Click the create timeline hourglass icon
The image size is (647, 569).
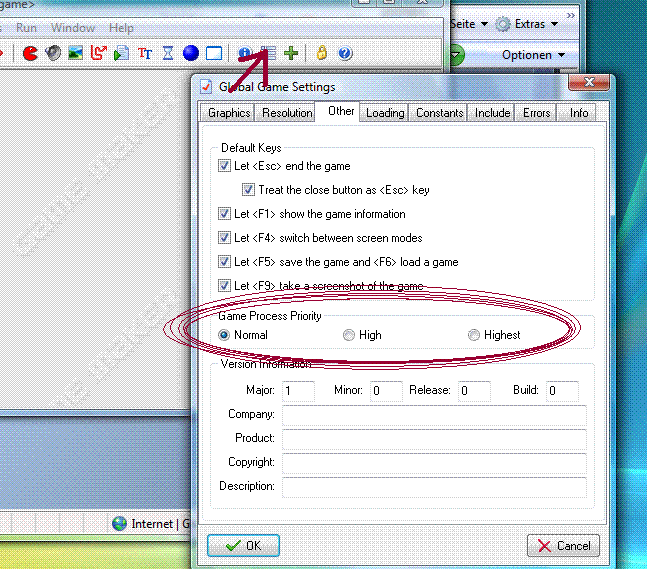point(168,53)
